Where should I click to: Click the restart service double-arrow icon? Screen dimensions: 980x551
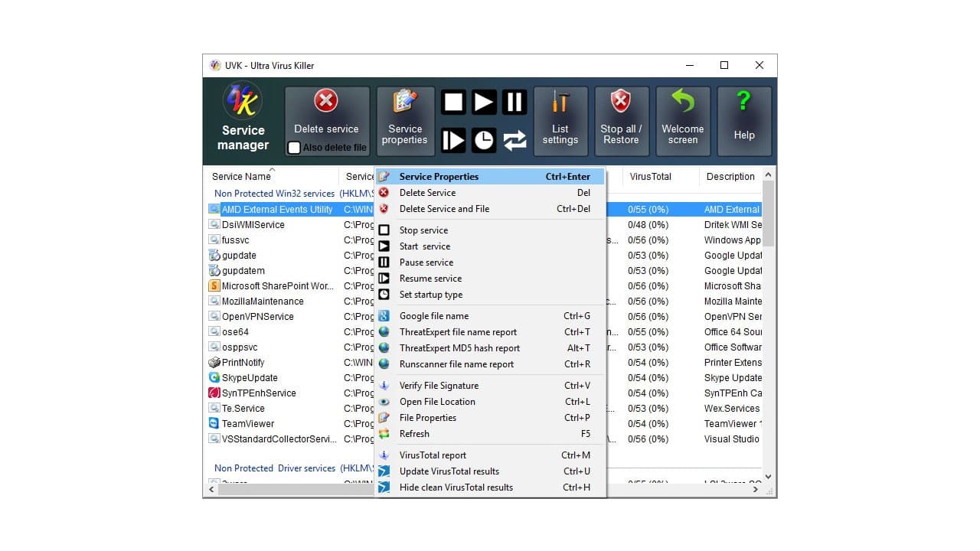pyautogui.click(x=514, y=139)
